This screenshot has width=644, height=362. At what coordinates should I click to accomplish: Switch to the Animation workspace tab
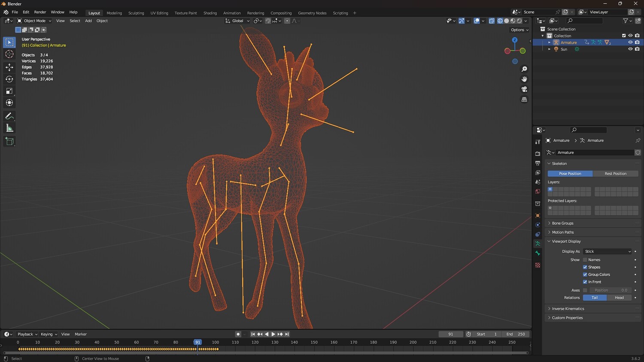click(x=232, y=13)
